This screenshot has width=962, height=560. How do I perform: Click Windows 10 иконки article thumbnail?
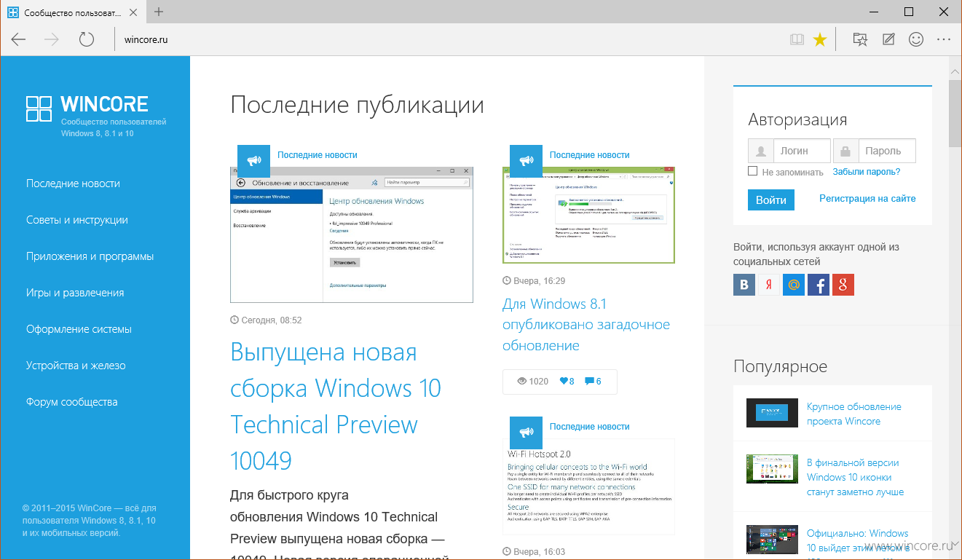coord(772,469)
